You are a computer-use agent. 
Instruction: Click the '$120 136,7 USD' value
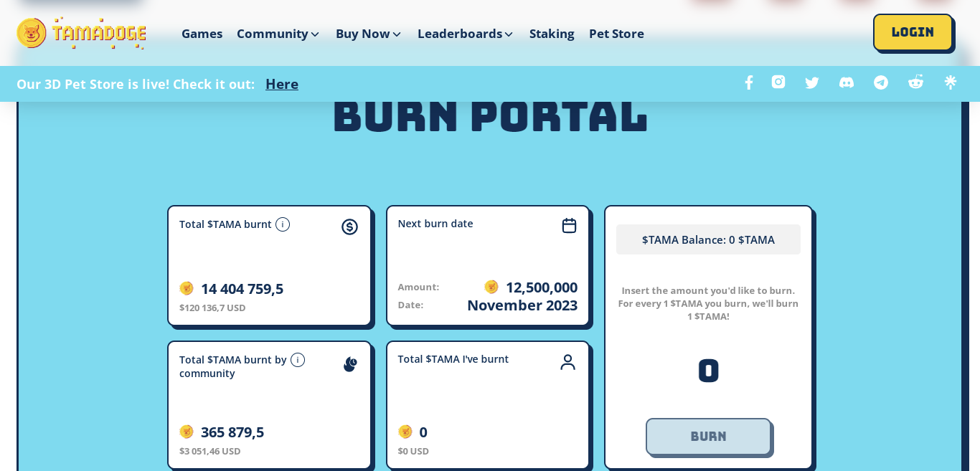point(212,308)
